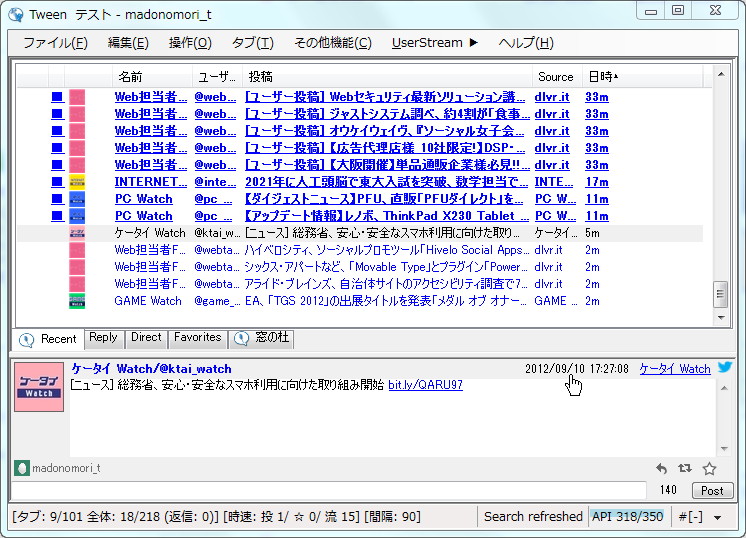Click avatar of the GAME Watch row
This screenshot has height=538, width=746.
(77, 301)
